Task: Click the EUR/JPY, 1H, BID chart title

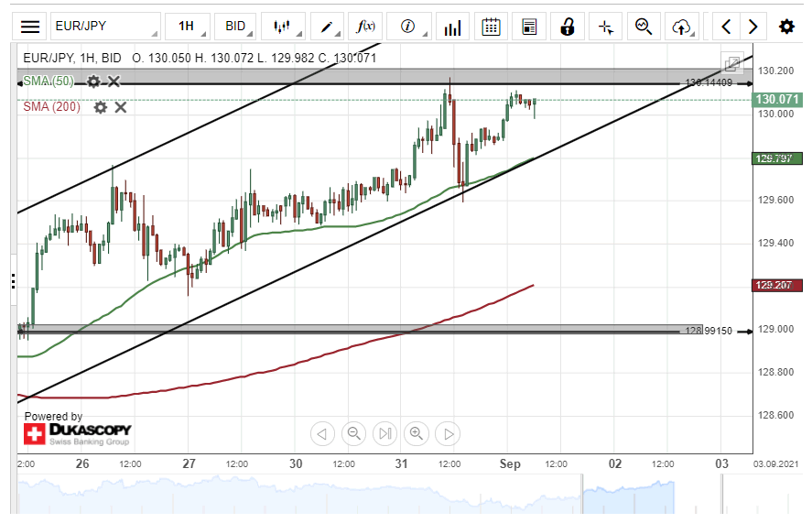Action: 72,58
